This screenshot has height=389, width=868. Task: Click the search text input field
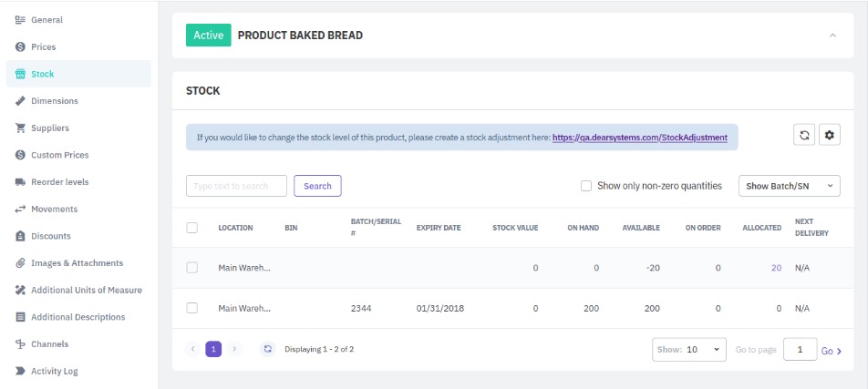tap(236, 186)
